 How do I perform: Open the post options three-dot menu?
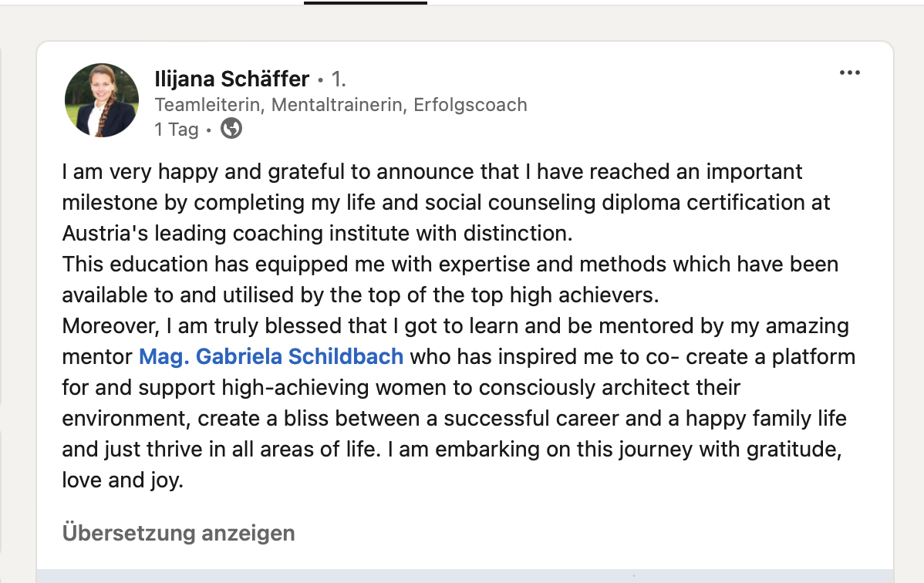[849, 73]
